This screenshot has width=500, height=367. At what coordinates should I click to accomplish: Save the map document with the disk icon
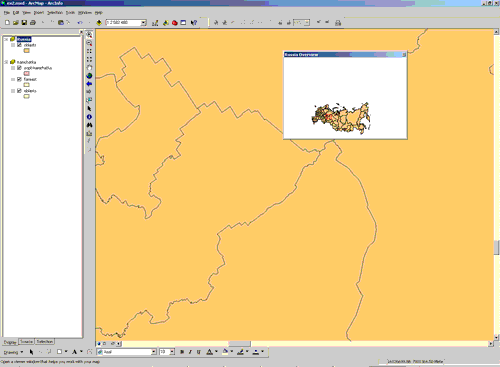pos(24,23)
